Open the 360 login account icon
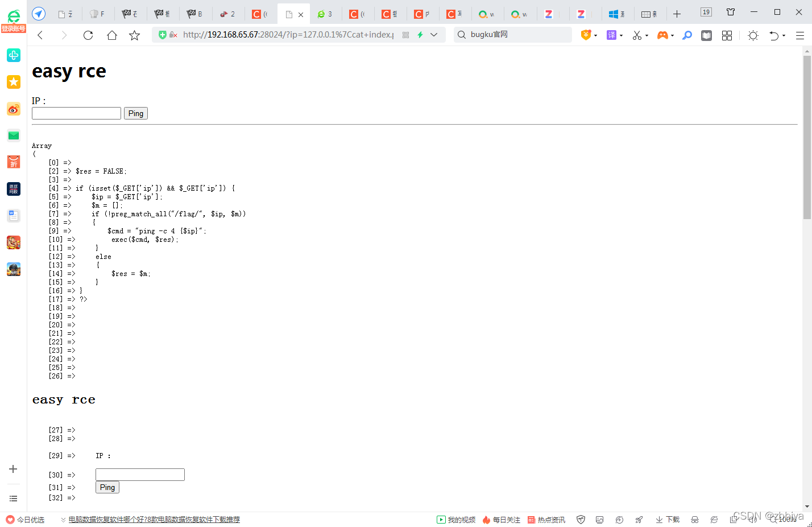Image resolution: width=812 pixels, height=527 pixels. point(14,21)
